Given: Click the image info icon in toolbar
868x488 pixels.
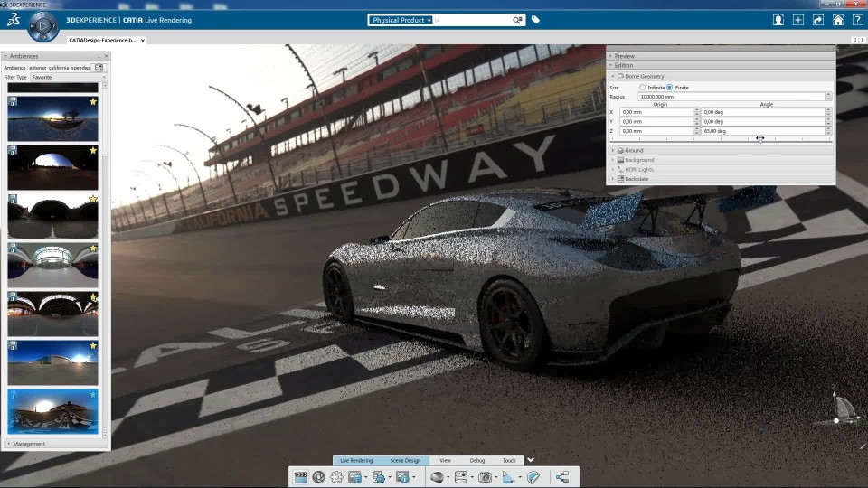Looking at the screenshot, I should (x=402, y=477).
